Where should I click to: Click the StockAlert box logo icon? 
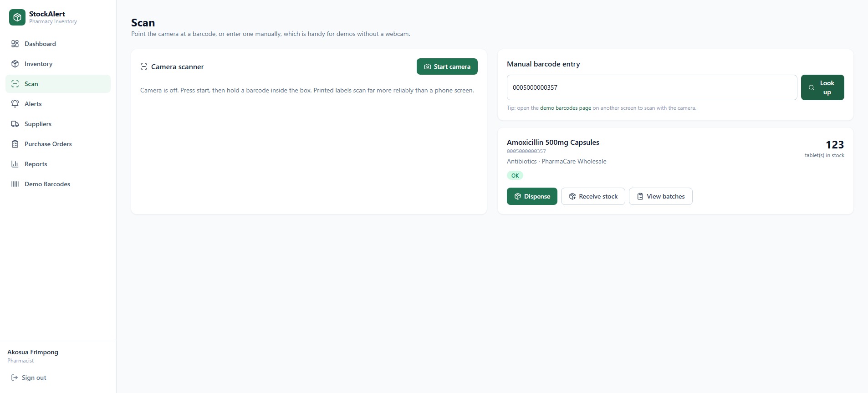click(17, 17)
